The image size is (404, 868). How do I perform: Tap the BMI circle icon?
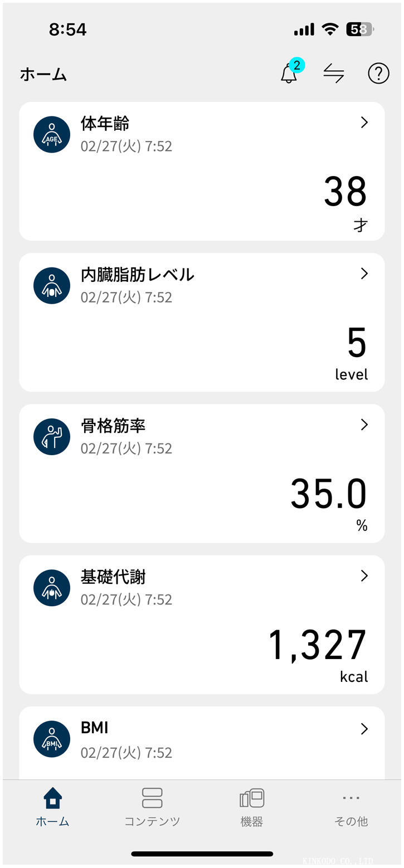52,739
